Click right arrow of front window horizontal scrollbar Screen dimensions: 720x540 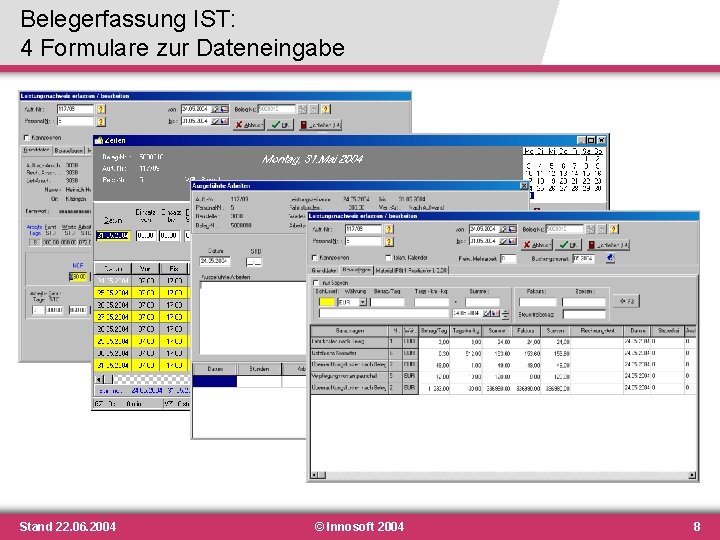point(692,475)
